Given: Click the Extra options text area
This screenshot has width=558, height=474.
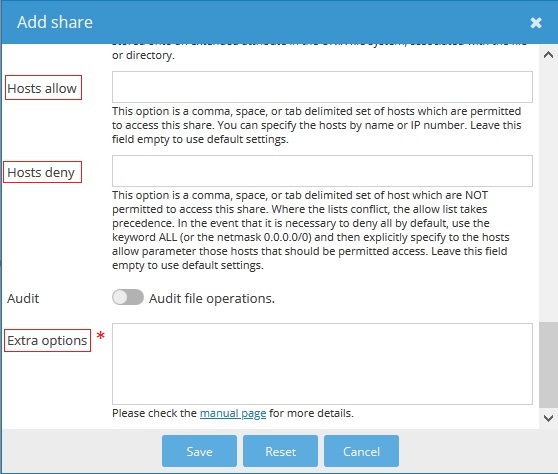Looking at the screenshot, I should pos(322,364).
